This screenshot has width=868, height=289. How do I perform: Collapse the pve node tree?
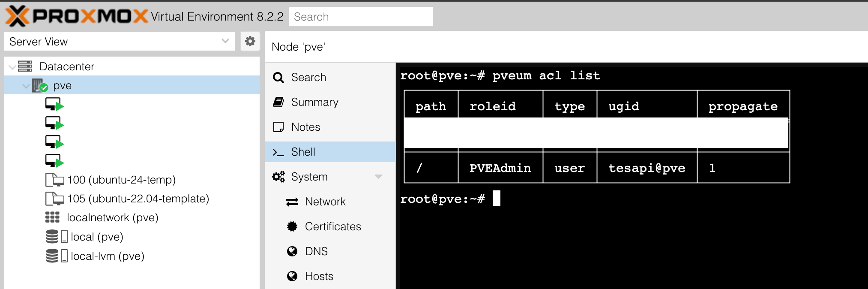click(26, 86)
